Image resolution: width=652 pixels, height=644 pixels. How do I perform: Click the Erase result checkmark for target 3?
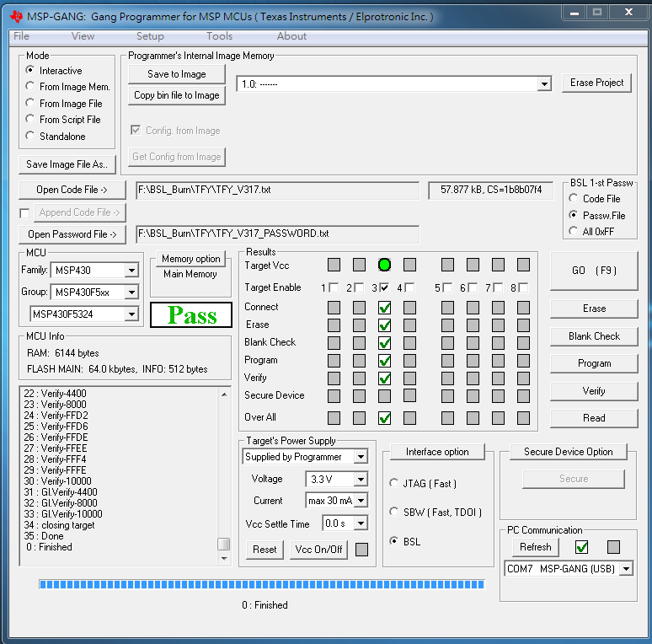click(x=384, y=325)
